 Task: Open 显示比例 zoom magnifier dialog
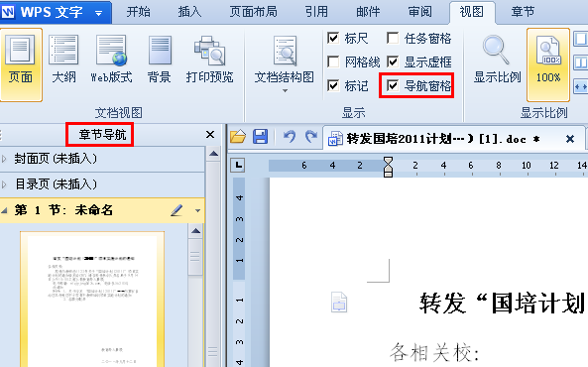[497, 59]
